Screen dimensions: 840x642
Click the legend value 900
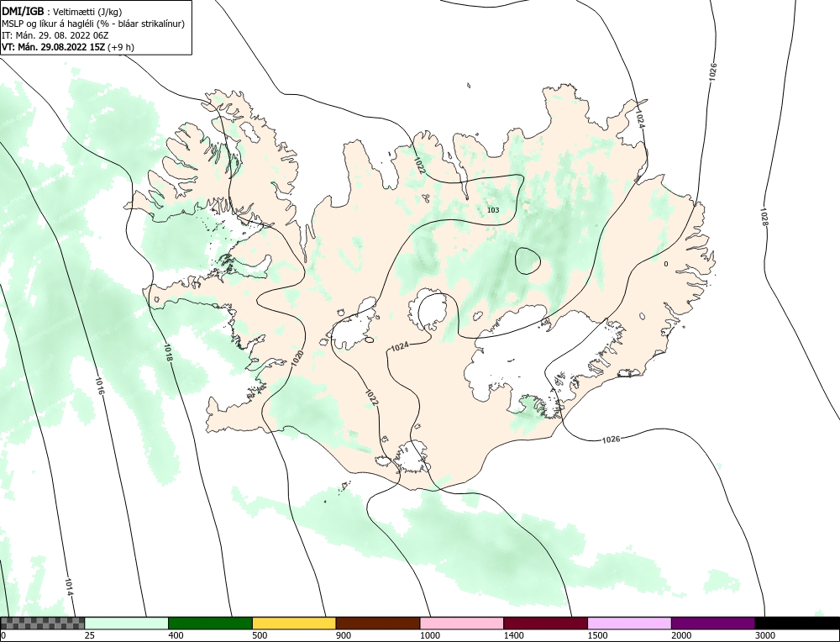344,635
